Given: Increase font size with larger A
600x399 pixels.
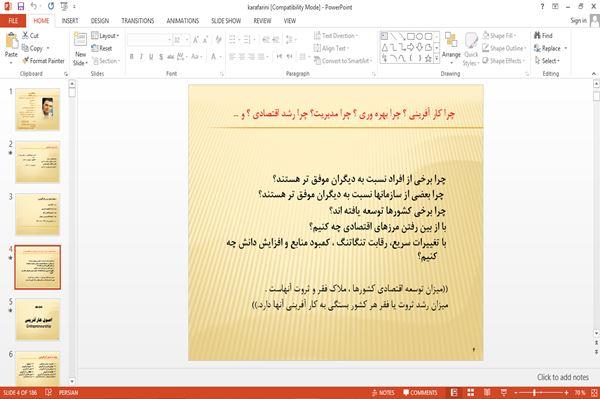Looking at the screenshot, I should tap(196, 40).
